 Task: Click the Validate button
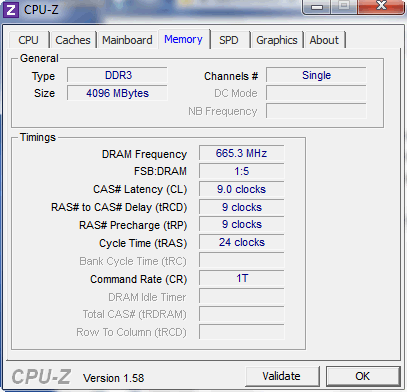coord(281,376)
